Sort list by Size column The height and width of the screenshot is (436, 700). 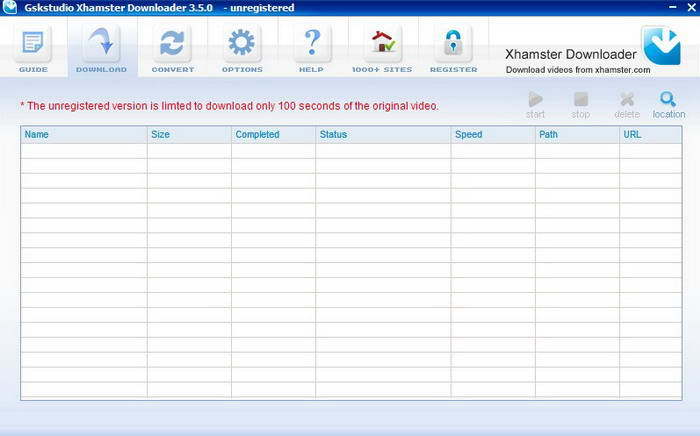tap(189, 134)
